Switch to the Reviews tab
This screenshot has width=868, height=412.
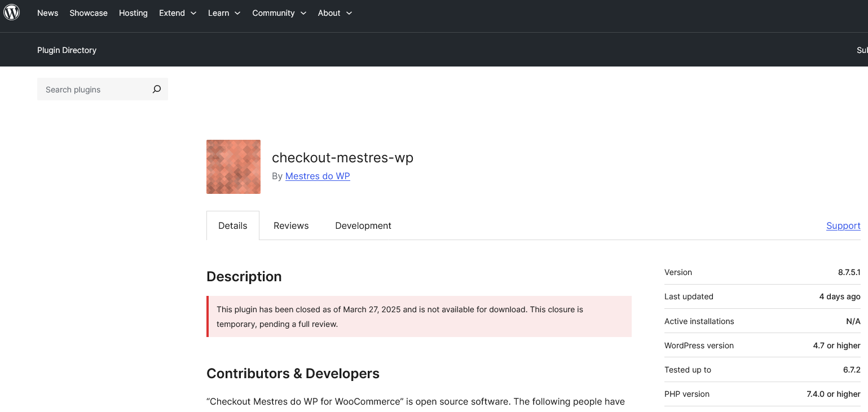pyautogui.click(x=291, y=225)
